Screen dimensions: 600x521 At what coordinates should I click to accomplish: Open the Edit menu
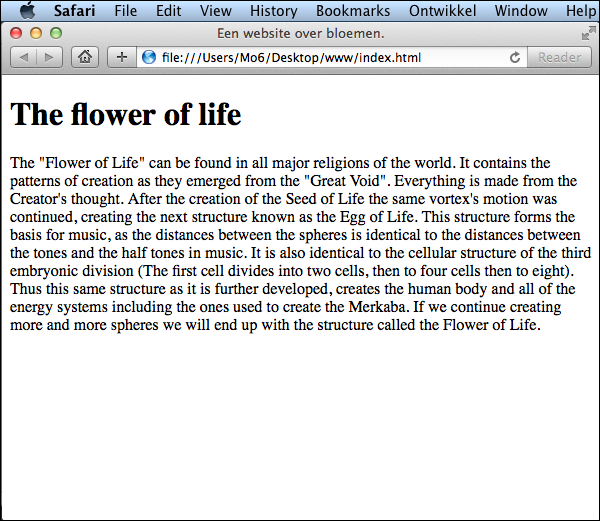169,11
